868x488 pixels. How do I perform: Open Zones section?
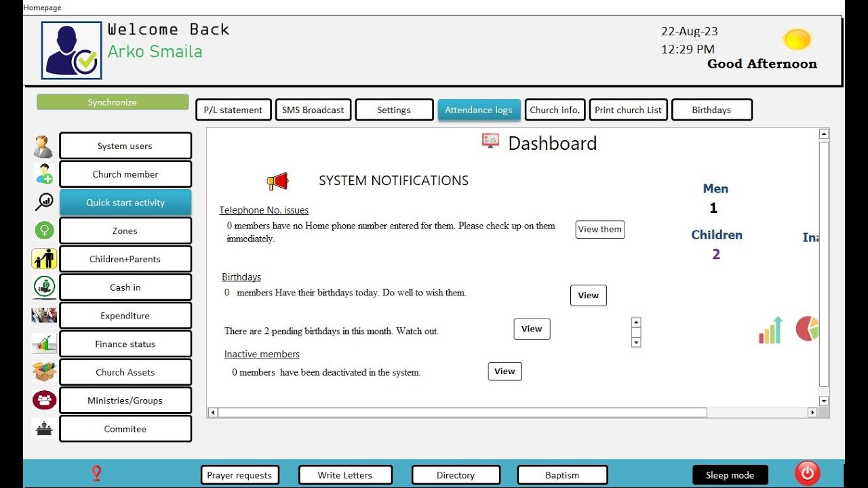click(125, 230)
